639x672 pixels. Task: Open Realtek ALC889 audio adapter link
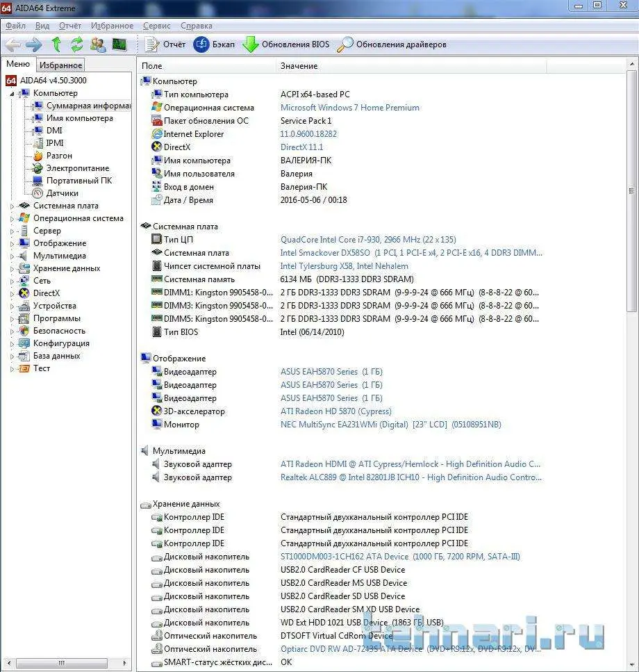click(411, 477)
